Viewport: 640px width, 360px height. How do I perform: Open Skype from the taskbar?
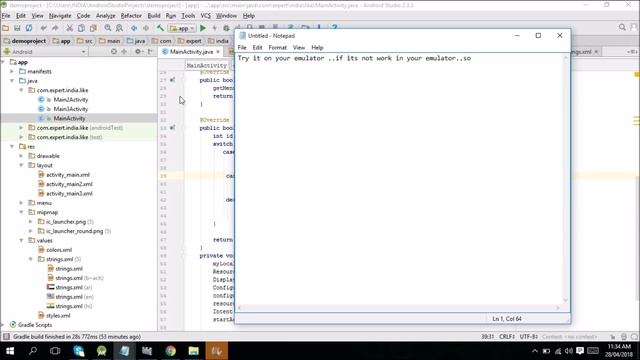[x=79, y=351]
